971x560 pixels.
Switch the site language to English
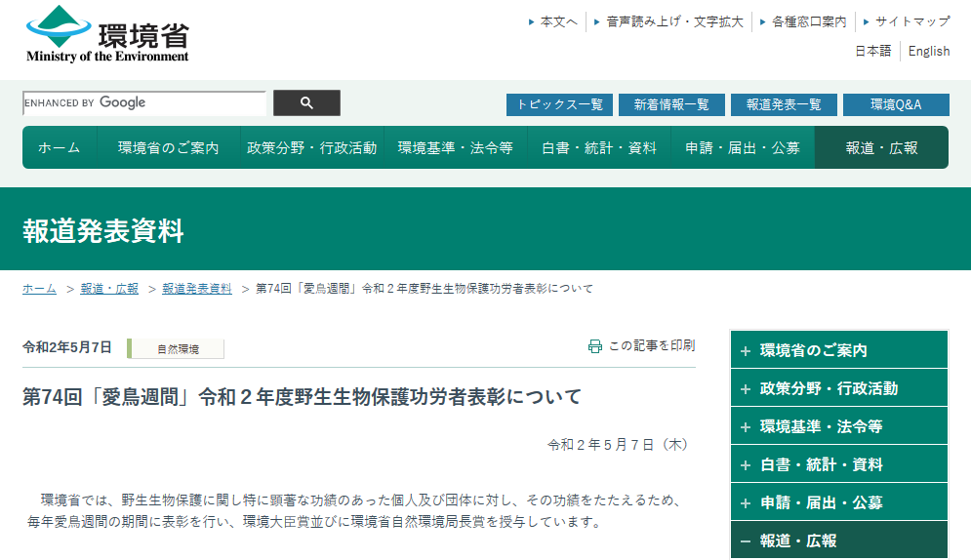pyautogui.click(x=928, y=52)
